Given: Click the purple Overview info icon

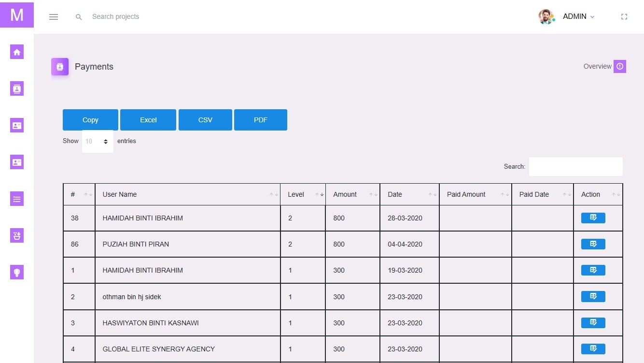Looking at the screenshot, I should click(620, 67).
